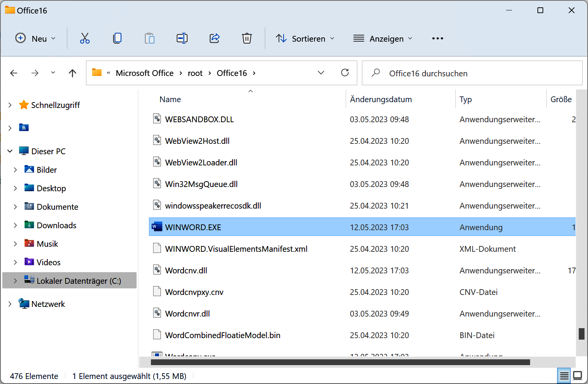Collapse the Dieser PC tree node

pos(10,151)
